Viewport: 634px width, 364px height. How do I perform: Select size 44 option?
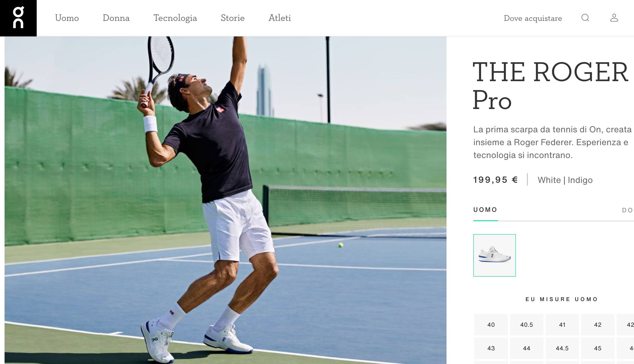[527, 348]
